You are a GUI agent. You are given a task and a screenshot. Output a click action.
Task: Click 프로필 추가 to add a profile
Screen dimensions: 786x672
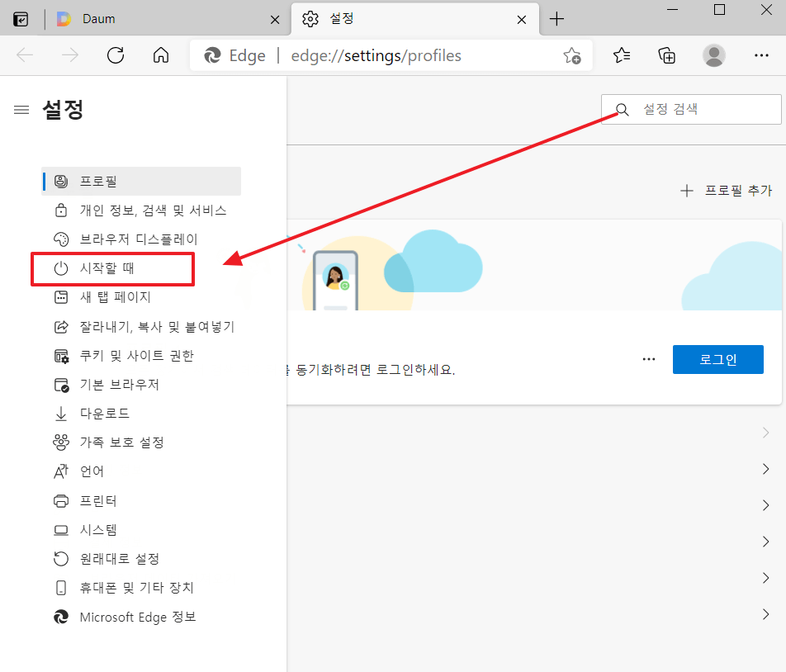pyautogui.click(x=732, y=190)
